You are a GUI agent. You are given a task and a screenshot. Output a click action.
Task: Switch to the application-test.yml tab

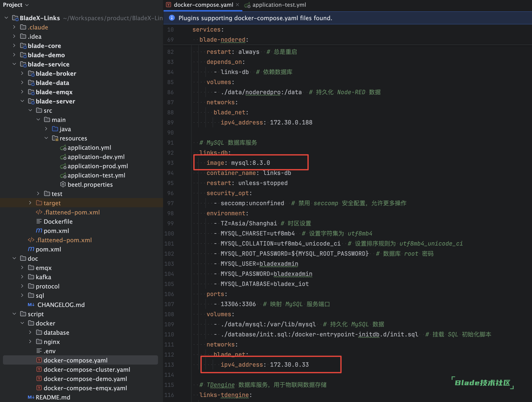(279, 5)
